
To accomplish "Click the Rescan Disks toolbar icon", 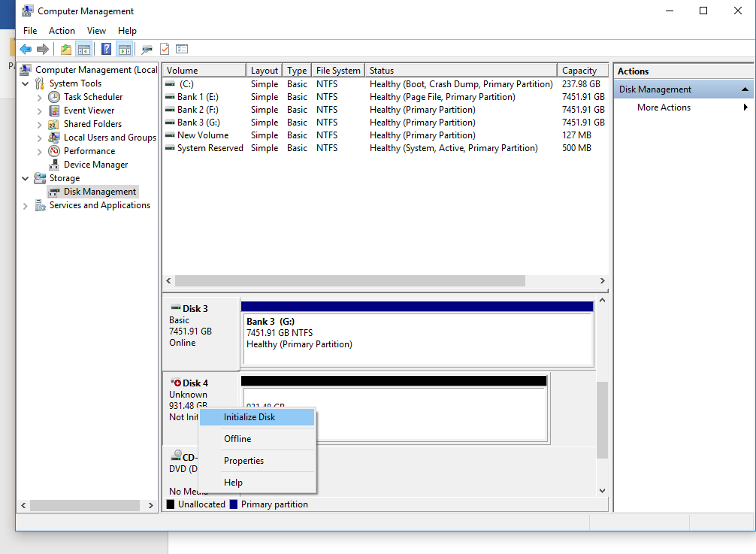I will tap(147, 50).
